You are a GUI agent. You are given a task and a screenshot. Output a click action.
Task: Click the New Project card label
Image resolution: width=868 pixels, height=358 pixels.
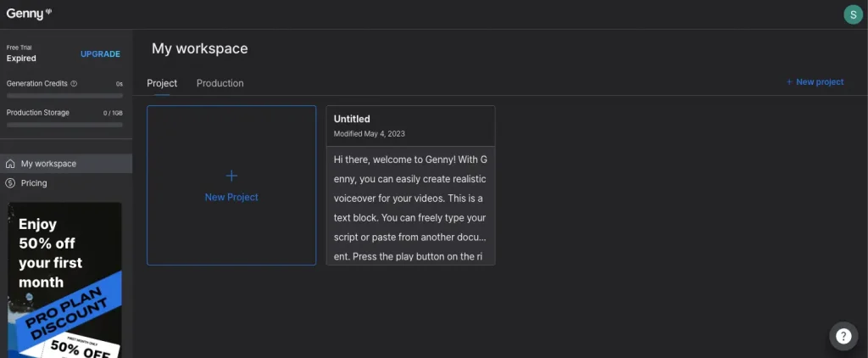pyautogui.click(x=231, y=198)
